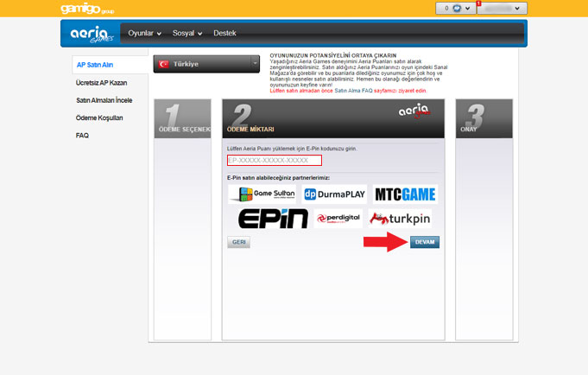Open the DurmaPLAY partner logo

pos(334,194)
